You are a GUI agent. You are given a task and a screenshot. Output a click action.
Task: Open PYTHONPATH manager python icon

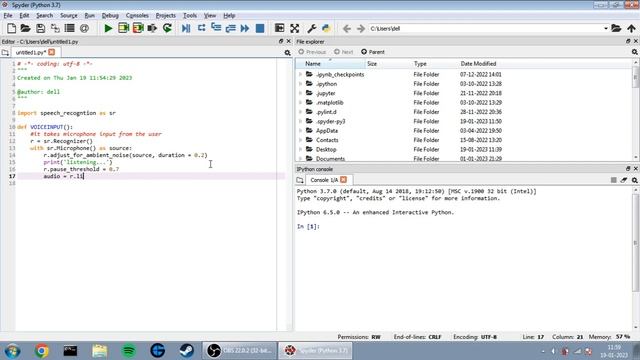coord(326,28)
